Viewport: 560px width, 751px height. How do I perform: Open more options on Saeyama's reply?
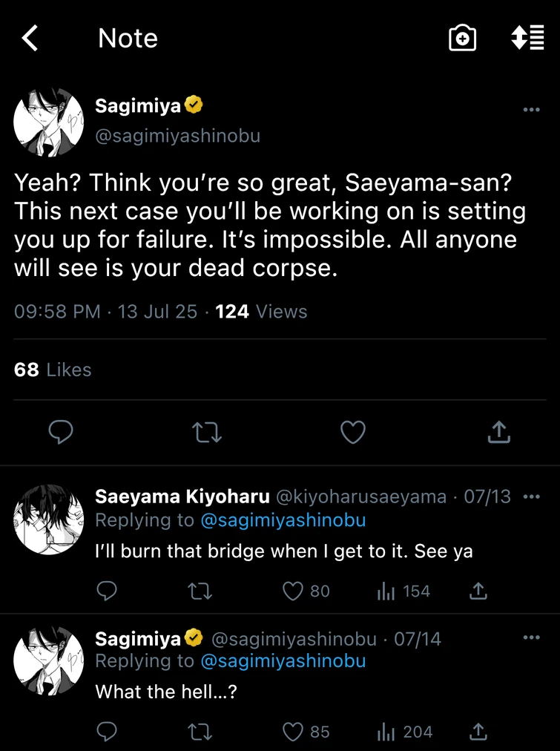pyautogui.click(x=531, y=496)
